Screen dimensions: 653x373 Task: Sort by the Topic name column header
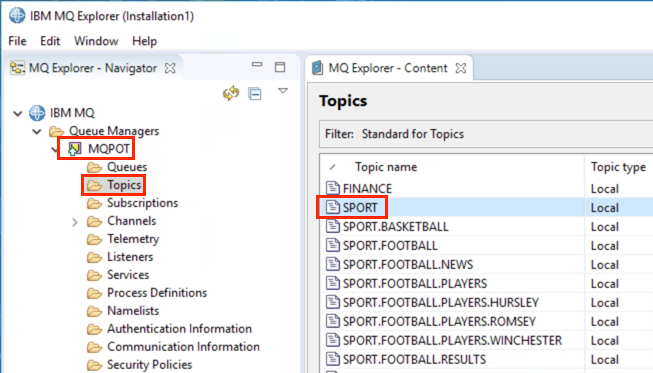pyautogui.click(x=386, y=167)
